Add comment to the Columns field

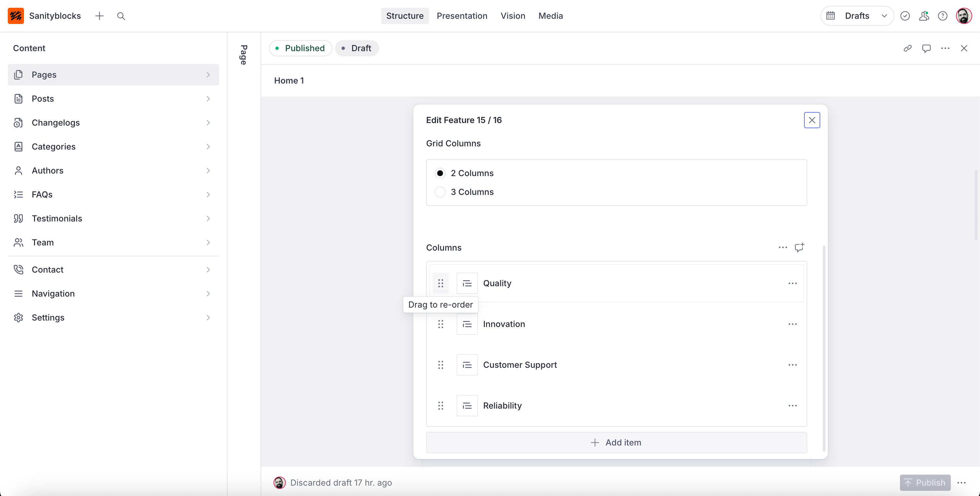tap(799, 247)
